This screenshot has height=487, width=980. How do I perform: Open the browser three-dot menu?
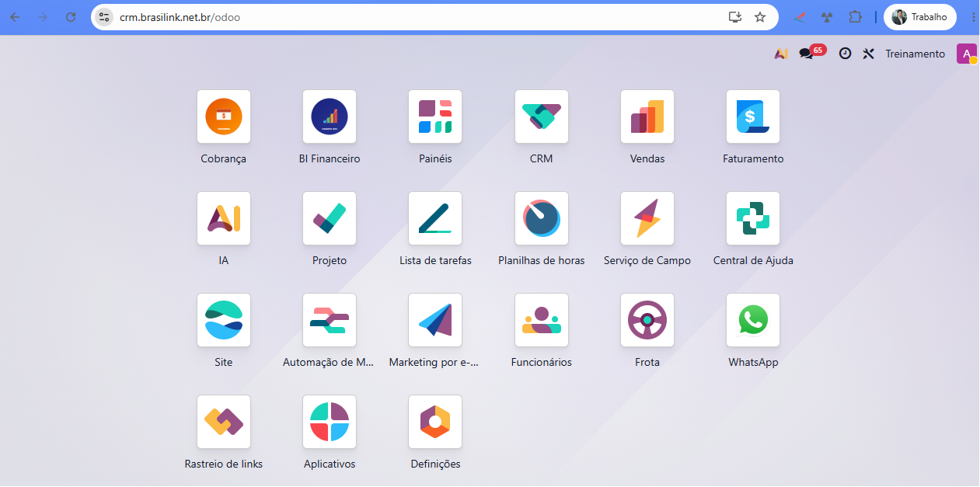[x=973, y=16]
